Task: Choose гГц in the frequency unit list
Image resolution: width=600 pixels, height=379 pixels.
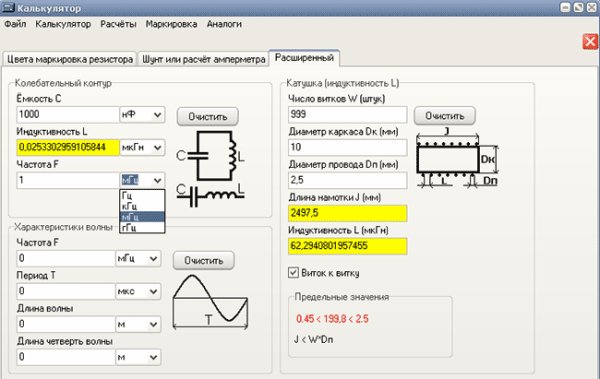Action: coord(142,227)
